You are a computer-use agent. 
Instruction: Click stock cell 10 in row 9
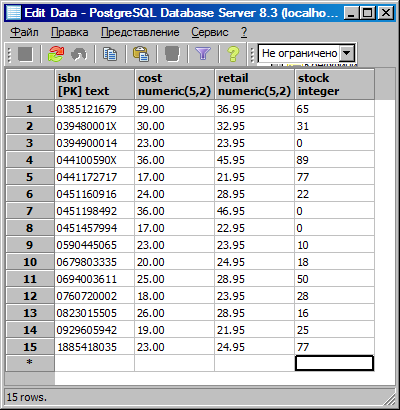334,245
